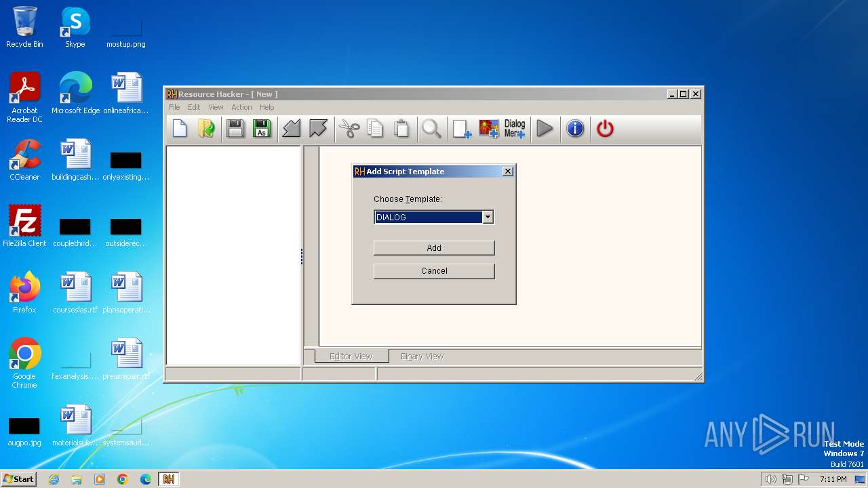Select the CCleaner desktop shortcut
Image resolution: width=868 pixels, height=488 pixels.
[x=24, y=160]
